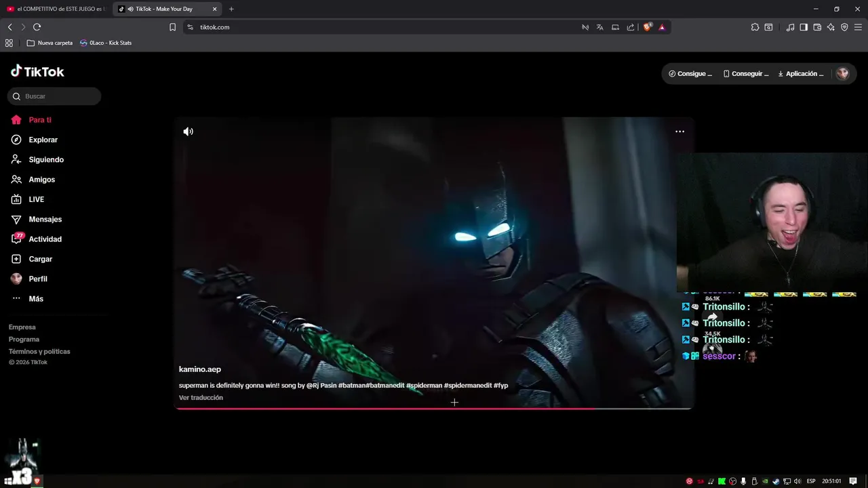Click the @Rj Pasin mention

click(x=321, y=386)
